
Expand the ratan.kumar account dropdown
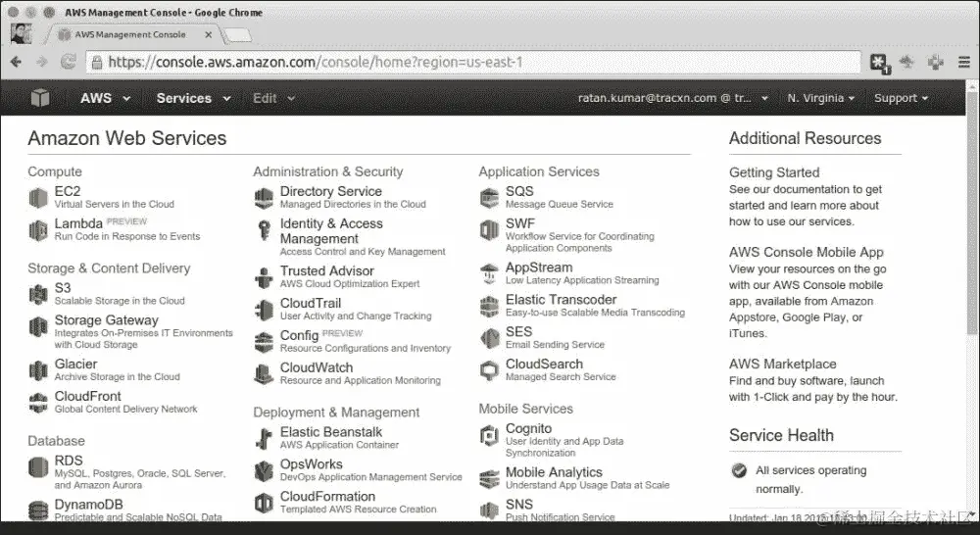point(672,98)
